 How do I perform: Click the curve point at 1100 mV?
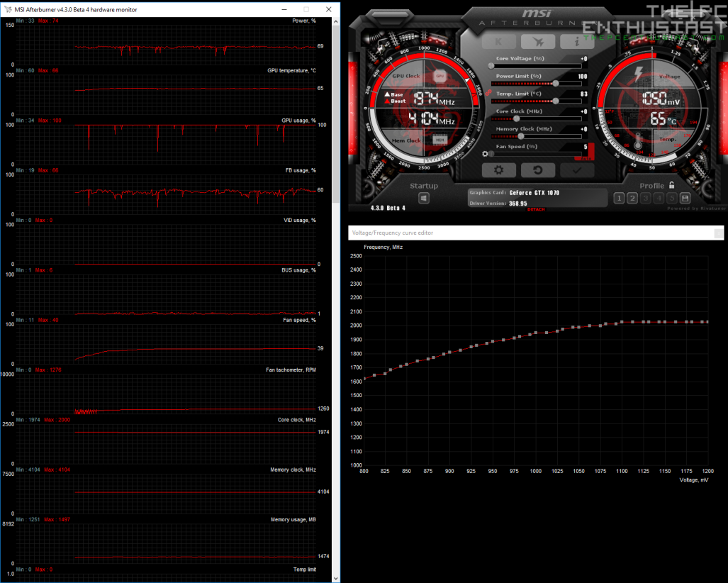(622, 322)
